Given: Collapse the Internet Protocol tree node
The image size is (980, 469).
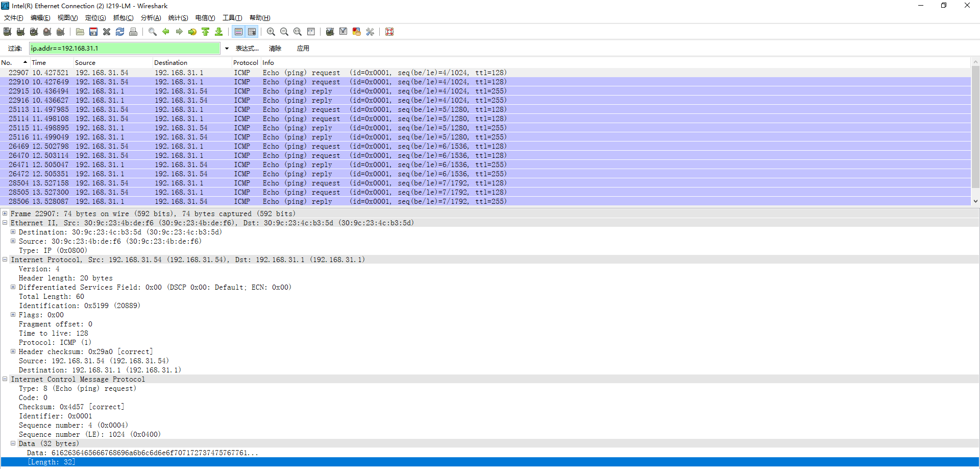Looking at the screenshot, I should [x=5, y=260].
